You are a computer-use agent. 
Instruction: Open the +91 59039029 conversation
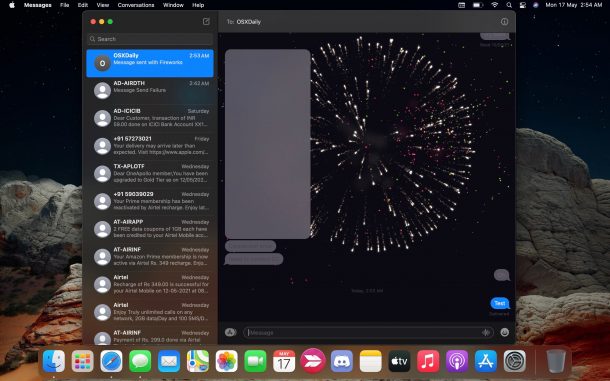tap(150, 201)
